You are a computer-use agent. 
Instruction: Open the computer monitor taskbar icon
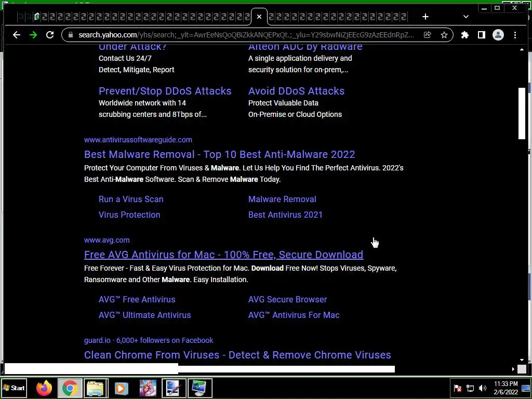(200, 388)
